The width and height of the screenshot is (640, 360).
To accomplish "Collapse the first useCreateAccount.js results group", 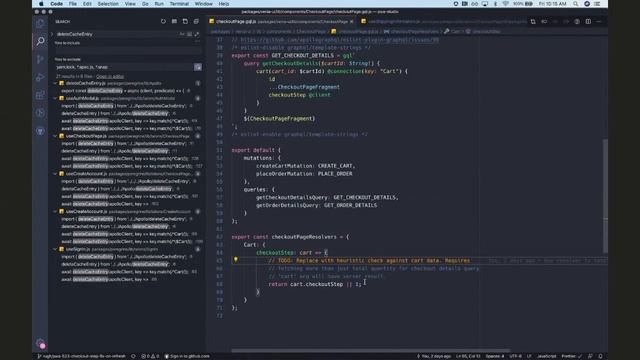I will 56,174.
